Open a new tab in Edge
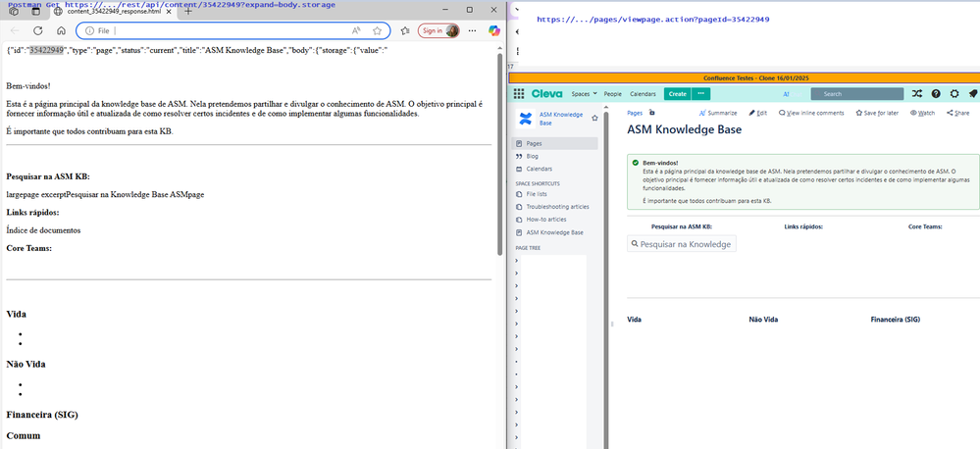The image size is (980, 449). pyautogui.click(x=188, y=11)
